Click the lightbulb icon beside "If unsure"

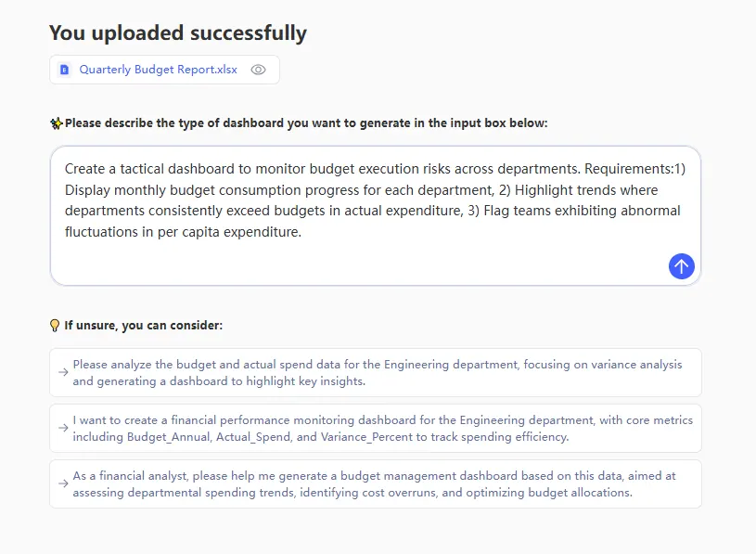(55, 326)
